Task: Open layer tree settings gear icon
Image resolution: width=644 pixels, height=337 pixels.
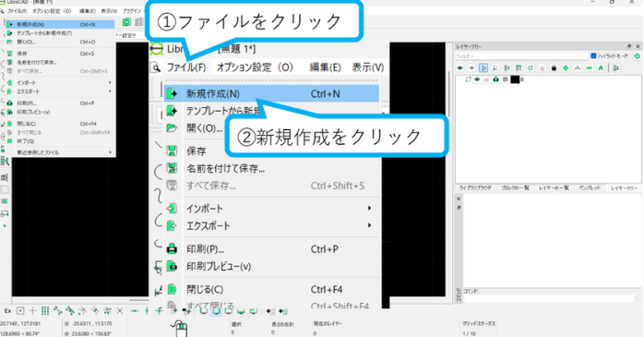Action: tap(637, 56)
